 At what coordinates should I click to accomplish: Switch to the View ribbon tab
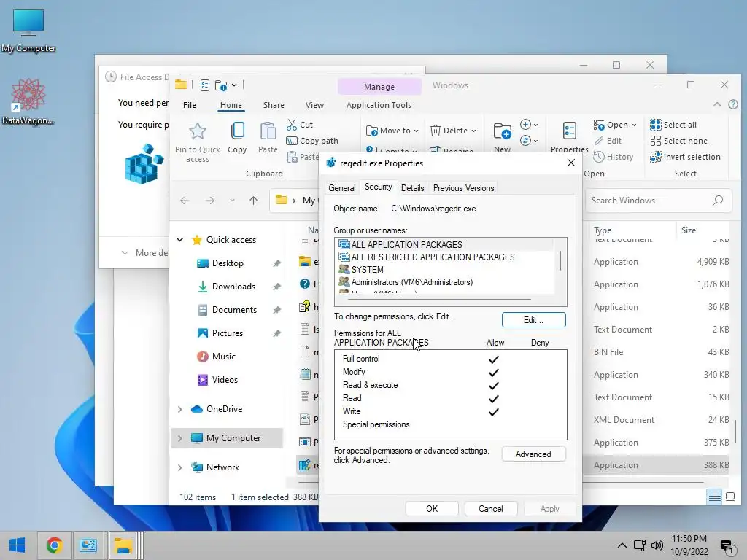(x=314, y=105)
